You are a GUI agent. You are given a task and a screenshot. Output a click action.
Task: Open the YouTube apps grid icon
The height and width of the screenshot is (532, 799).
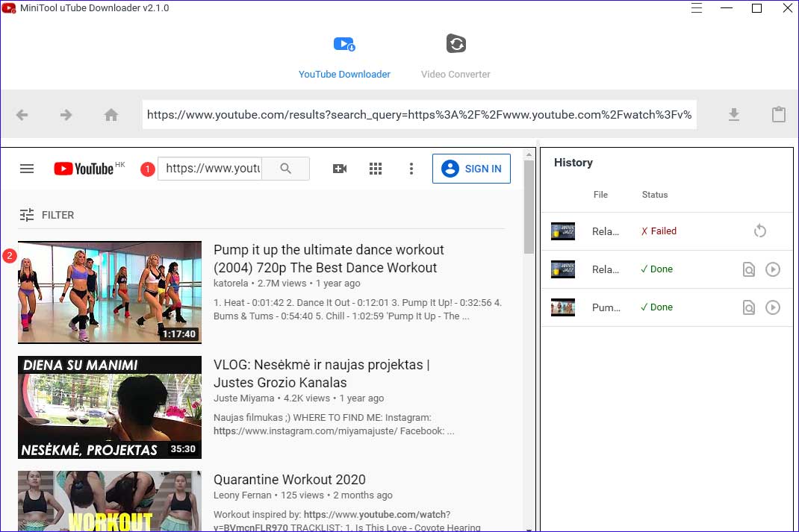pyautogui.click(x=376, y=169)
